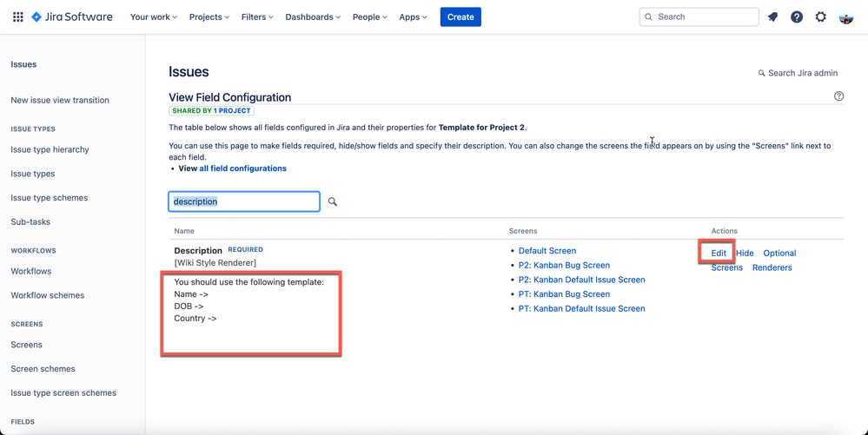Image resolution: width=868 pixels, height=435 pixels.
Task: Select Issue types in sidebar
Action: click(33, 174)
